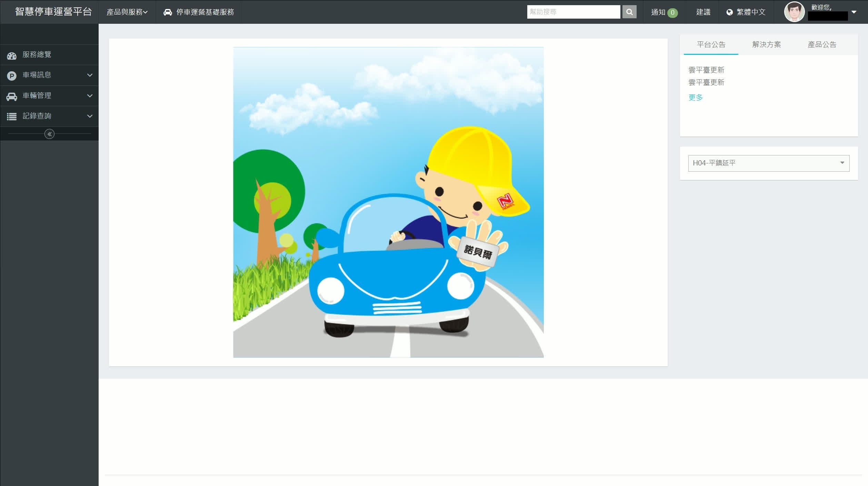Open the user account dropdown arrow
This screenshot has width=868, height=486.
pyautogui.click(x=854, y=12)
